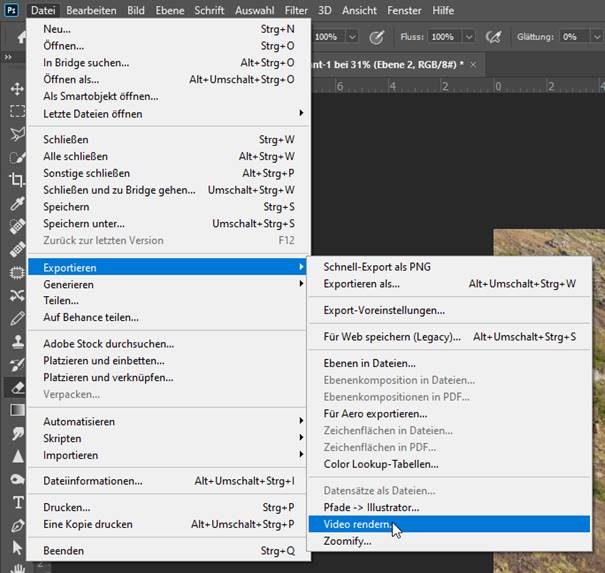Image resolution: width=605 pixels, height=573 pixels.
Task: Select the Quick Selection brush tool
Action: pyautogui.click(x=17, y=157)
